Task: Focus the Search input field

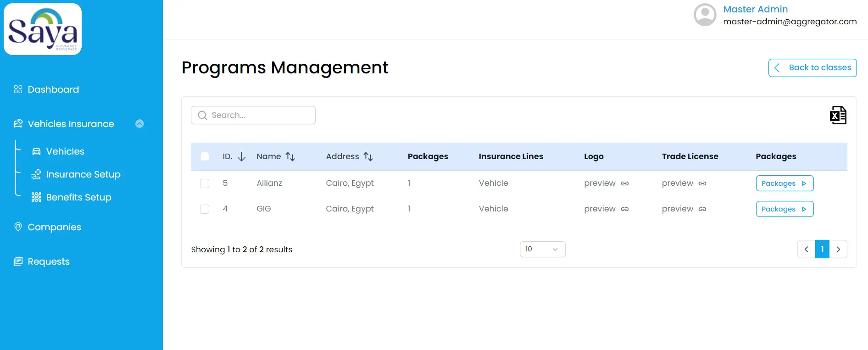Action: [253, 115]
